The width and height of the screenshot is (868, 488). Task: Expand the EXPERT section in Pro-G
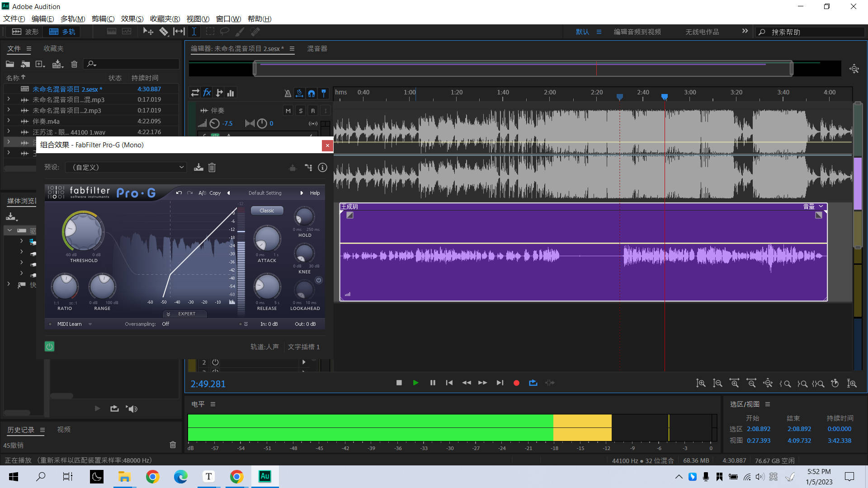(x=184, y=314)
